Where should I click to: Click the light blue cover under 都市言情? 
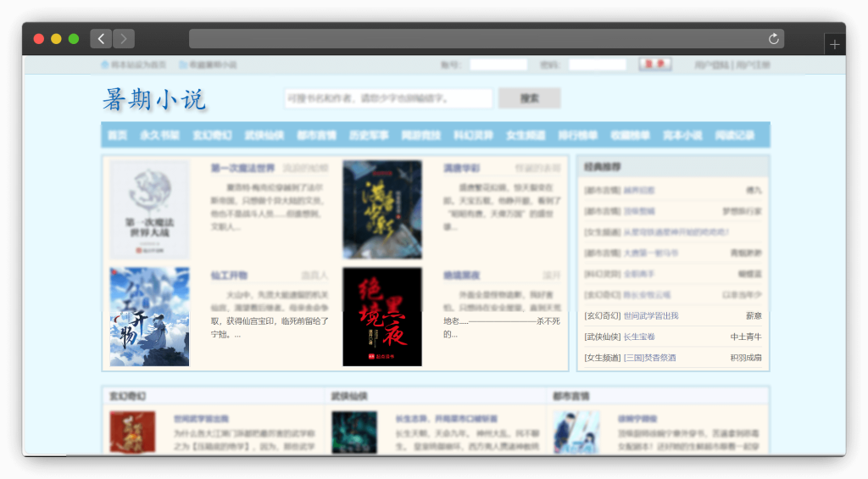[576, 432]
